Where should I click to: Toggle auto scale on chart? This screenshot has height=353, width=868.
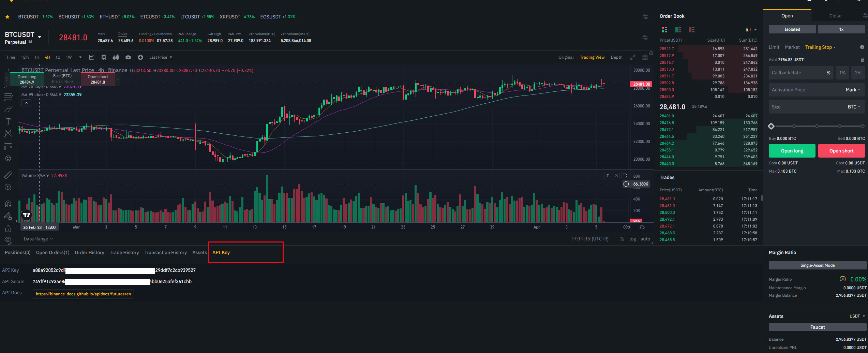645,239
